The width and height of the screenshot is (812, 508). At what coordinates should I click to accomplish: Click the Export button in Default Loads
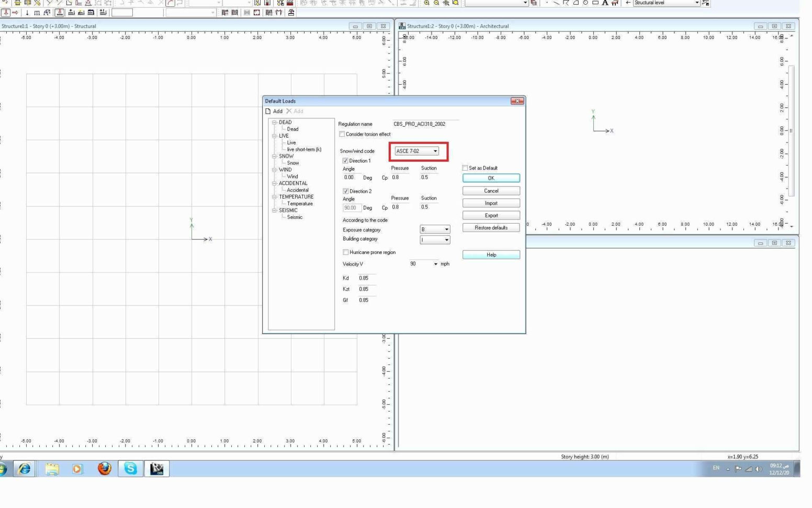coord(490,215)
